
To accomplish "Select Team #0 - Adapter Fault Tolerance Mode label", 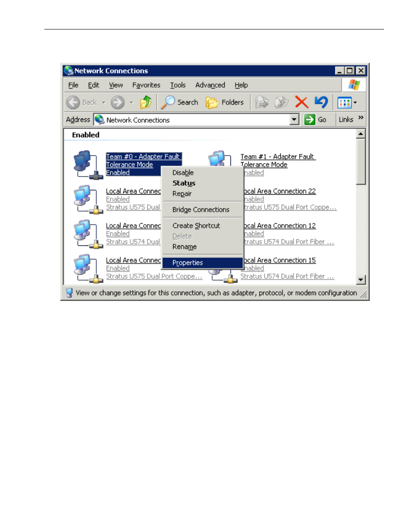I will (143, 161).
